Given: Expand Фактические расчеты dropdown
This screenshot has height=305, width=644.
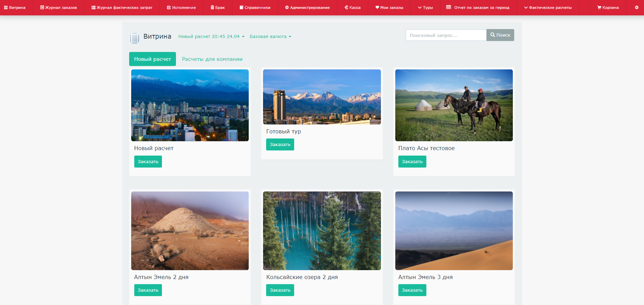Looking at the screenshot, I should point(548,8).
